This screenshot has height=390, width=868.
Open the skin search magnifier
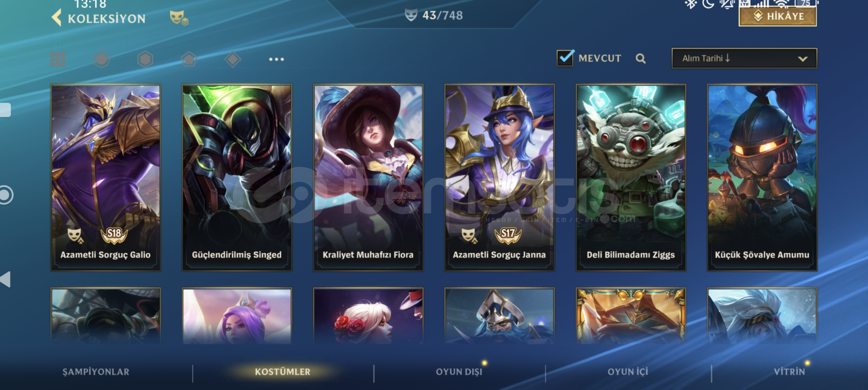click(641, 58)
